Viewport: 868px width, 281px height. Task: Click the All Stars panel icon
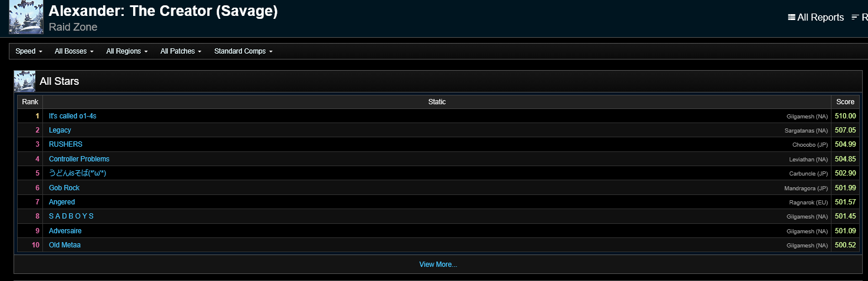tap(25, 81)
